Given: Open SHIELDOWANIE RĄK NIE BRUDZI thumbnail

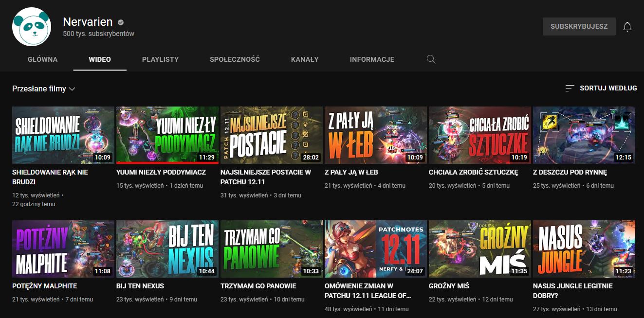Looking at the screenshot, I should pos(63,135).
